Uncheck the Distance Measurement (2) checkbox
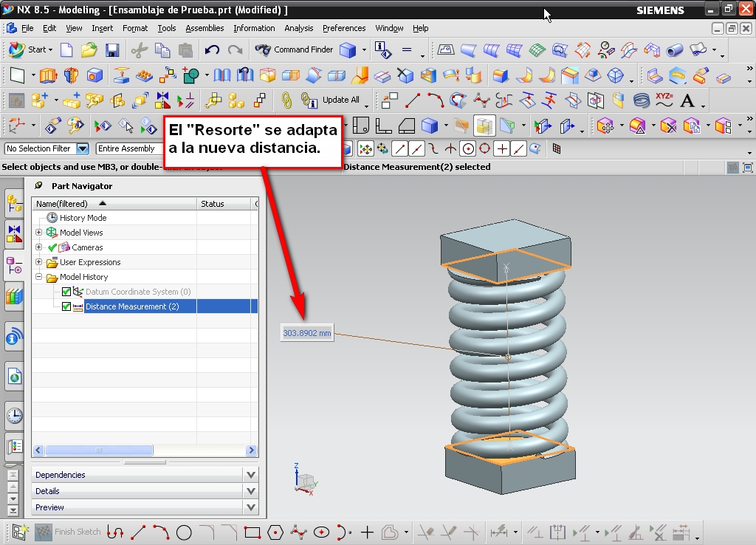 [x=66, y=306]
